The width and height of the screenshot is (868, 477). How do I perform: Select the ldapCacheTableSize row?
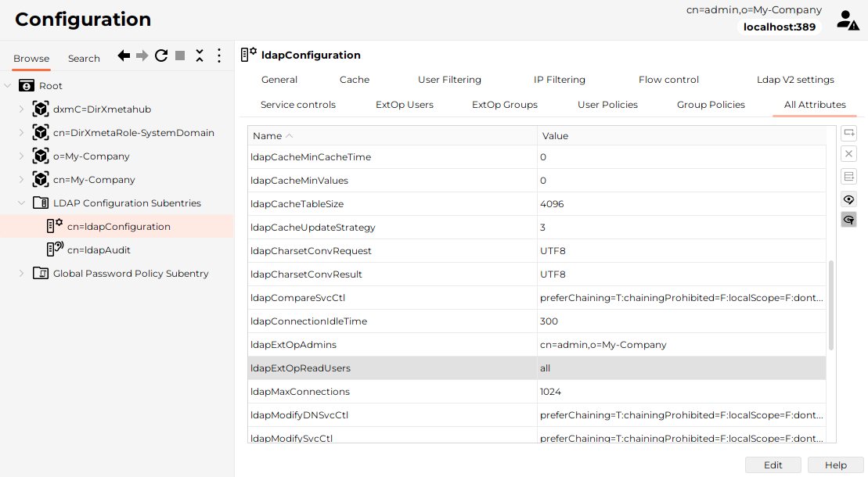point(537,204)
